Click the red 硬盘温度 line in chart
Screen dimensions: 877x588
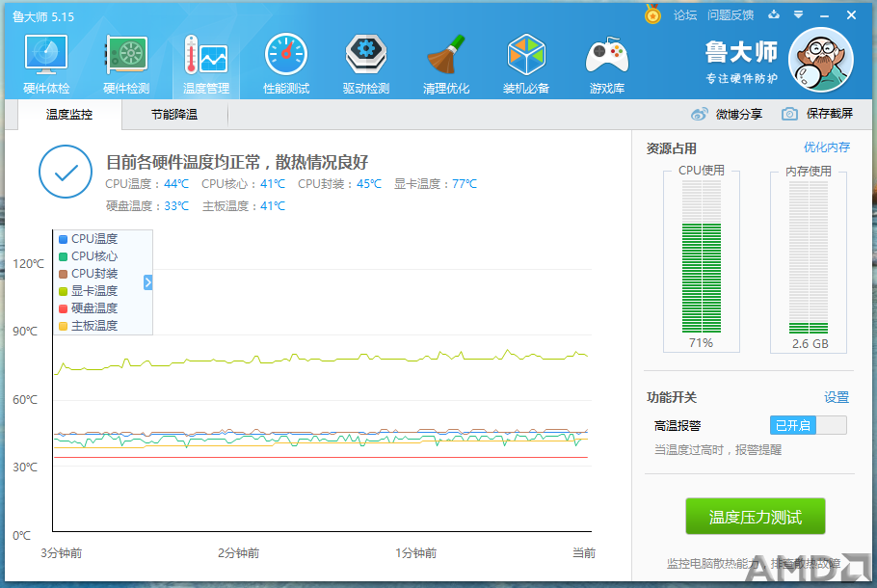point(321,458)
